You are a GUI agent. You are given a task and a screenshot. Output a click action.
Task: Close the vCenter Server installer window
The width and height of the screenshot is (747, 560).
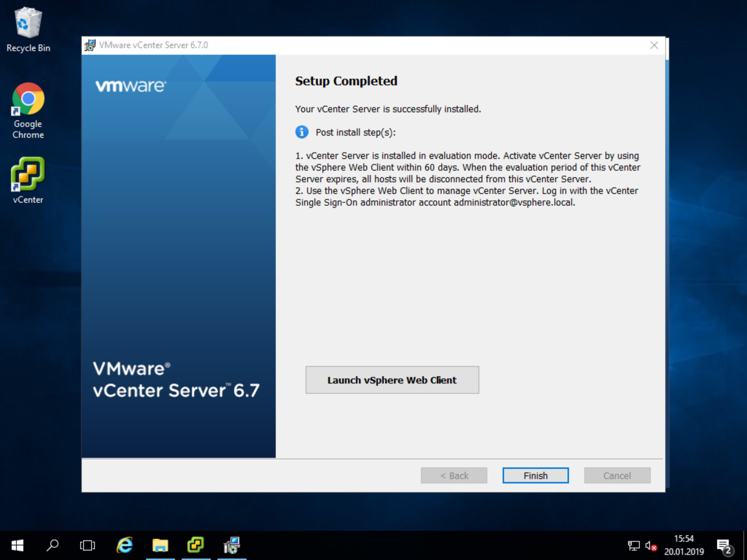654,45
